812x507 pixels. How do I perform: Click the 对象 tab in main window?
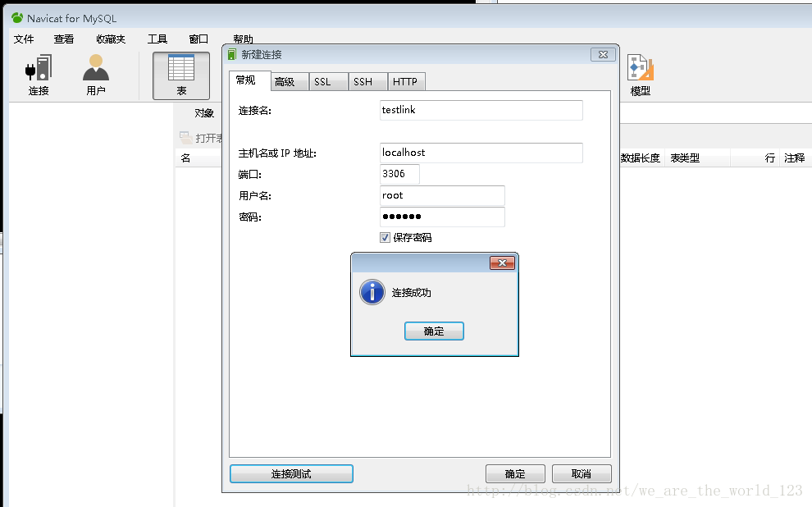point(204,113)
